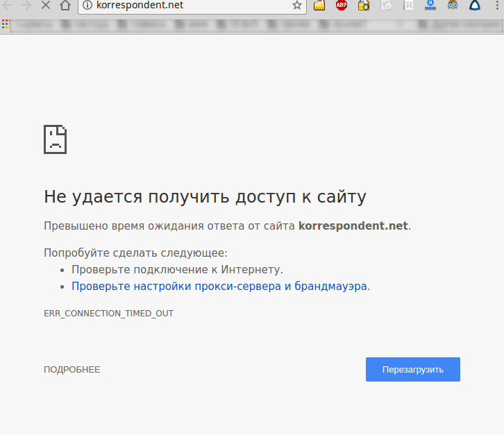View site information icon in address bar
Viewport: 504px width, 435px height.
point(87,5)
